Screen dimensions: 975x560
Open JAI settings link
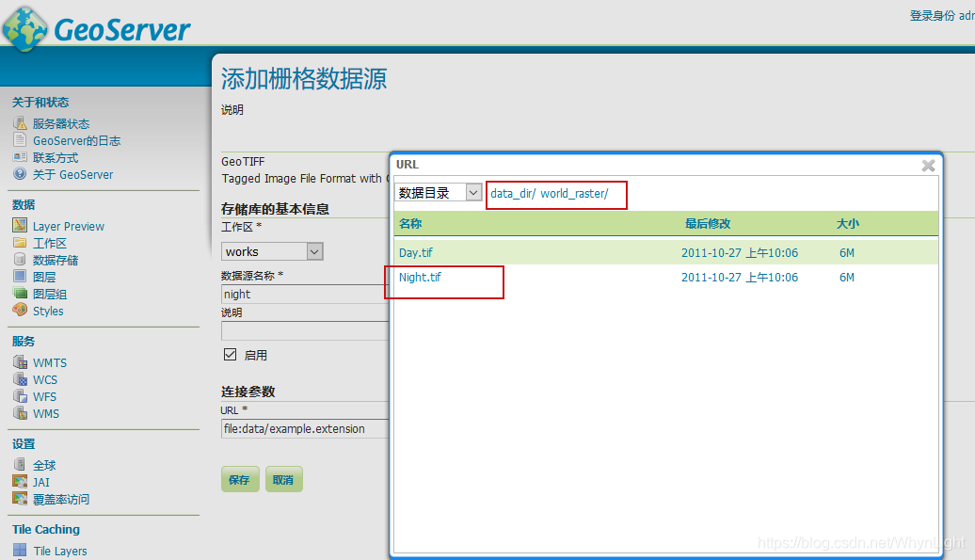tap(41, 482)
